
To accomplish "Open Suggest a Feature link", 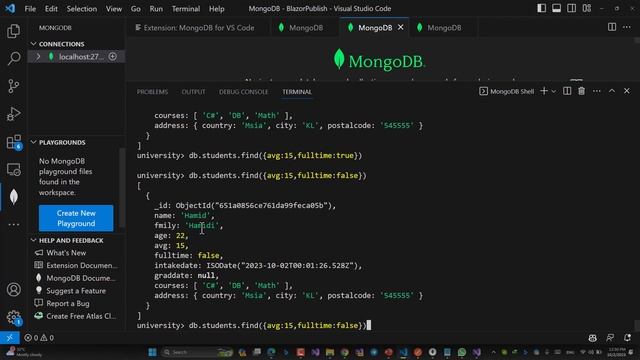I will [76, 291].
